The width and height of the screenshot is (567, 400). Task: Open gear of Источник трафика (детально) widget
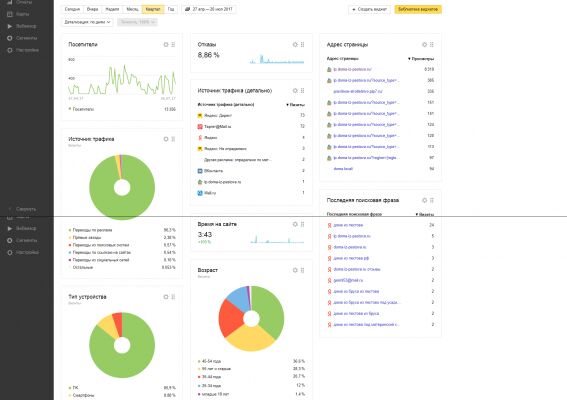pyautogui.click(x=295, y=90)
